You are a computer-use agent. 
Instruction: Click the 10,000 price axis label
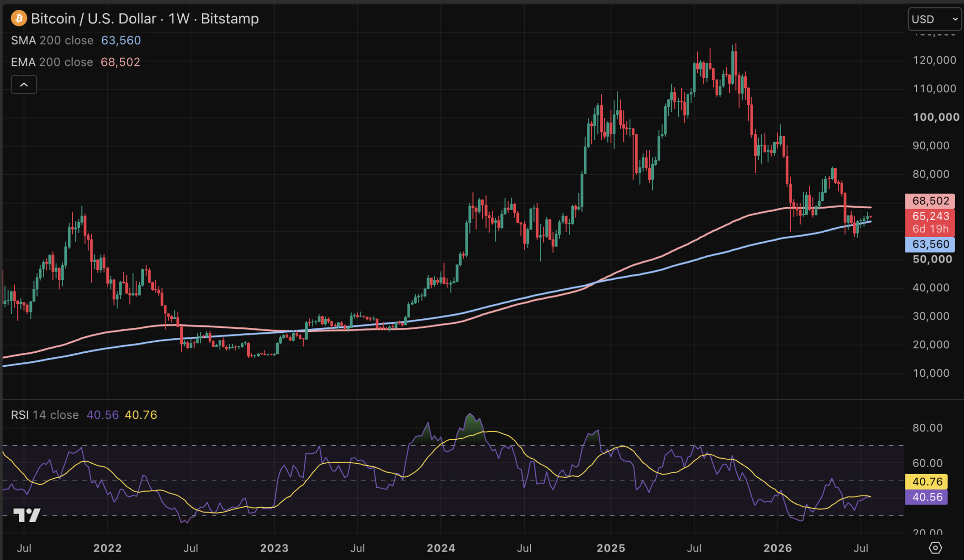tap(932, 373)
